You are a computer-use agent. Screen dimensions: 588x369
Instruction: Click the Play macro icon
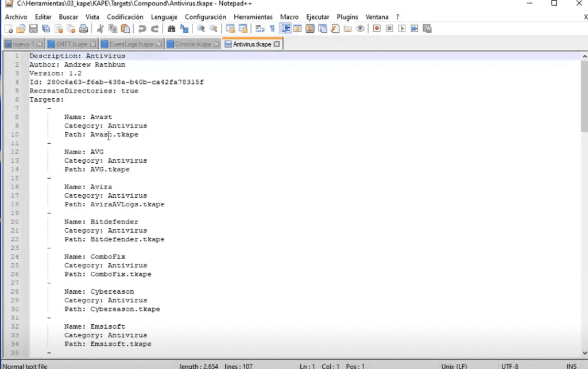click(401, 29)
